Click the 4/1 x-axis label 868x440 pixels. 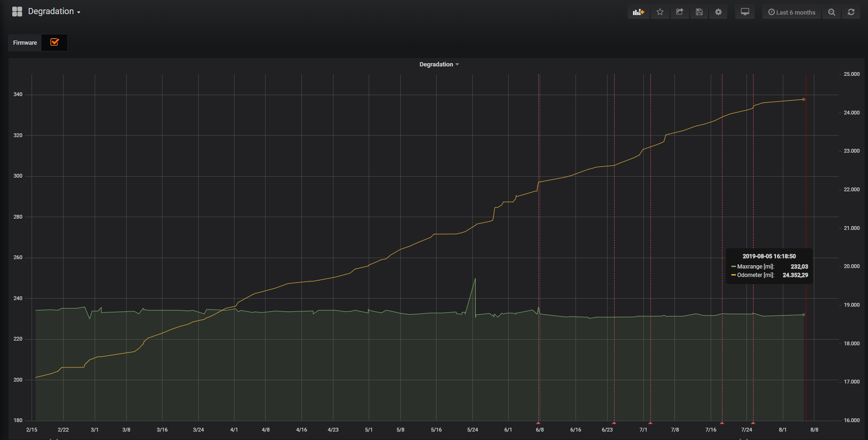pyautogui.click(x=234, y=430)
